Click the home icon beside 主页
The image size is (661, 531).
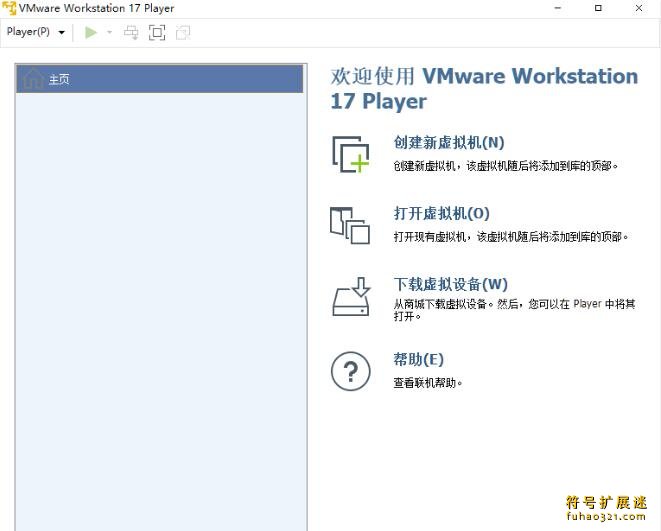[x=33, y=78]
